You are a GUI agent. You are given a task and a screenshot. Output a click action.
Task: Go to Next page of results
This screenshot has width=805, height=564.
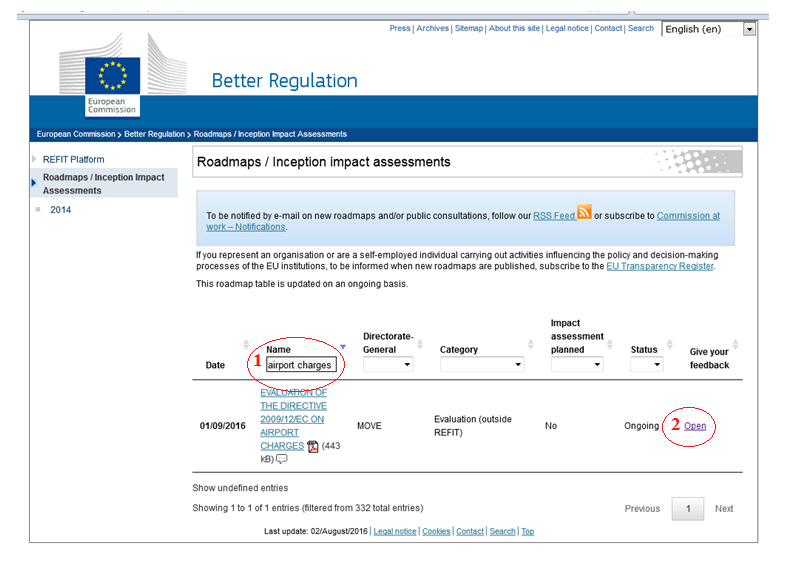(x=724, y=509)
